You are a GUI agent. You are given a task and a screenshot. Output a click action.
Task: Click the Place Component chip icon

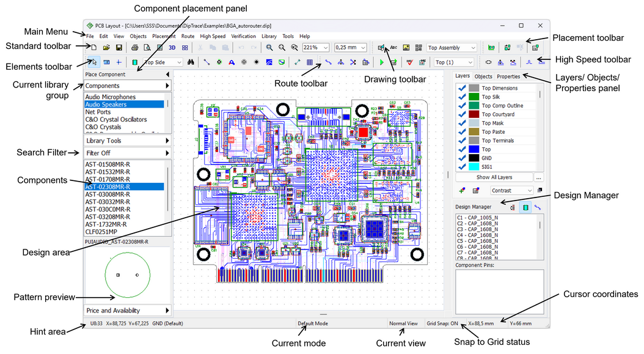(x=134, y=62)
